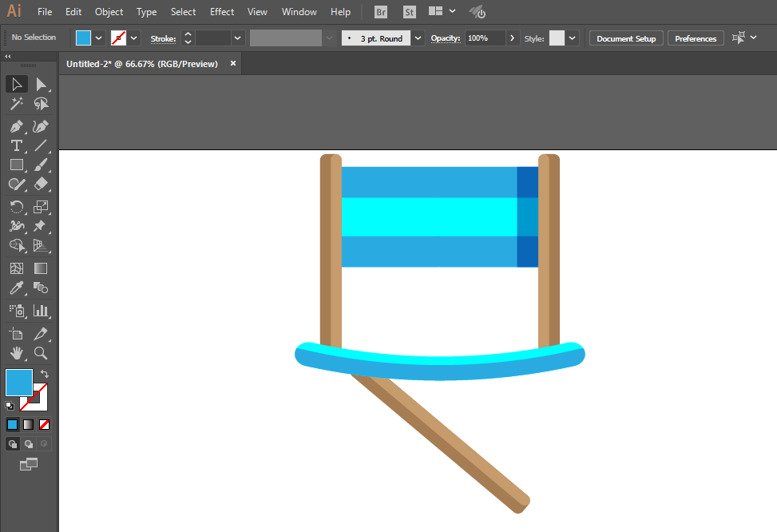777x532 pixels.
Task: Open the Effect menu
Action: (x=221, y=12)
